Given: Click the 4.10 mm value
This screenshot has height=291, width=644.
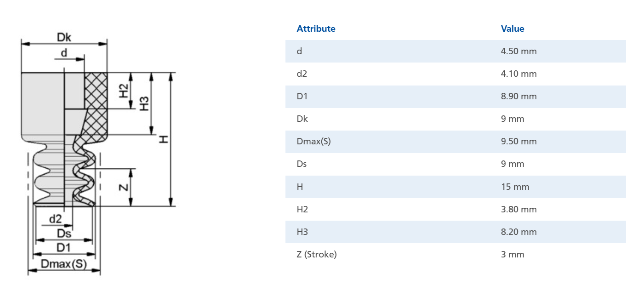Looking at the screenshot, I should click(x=519, y=74).
